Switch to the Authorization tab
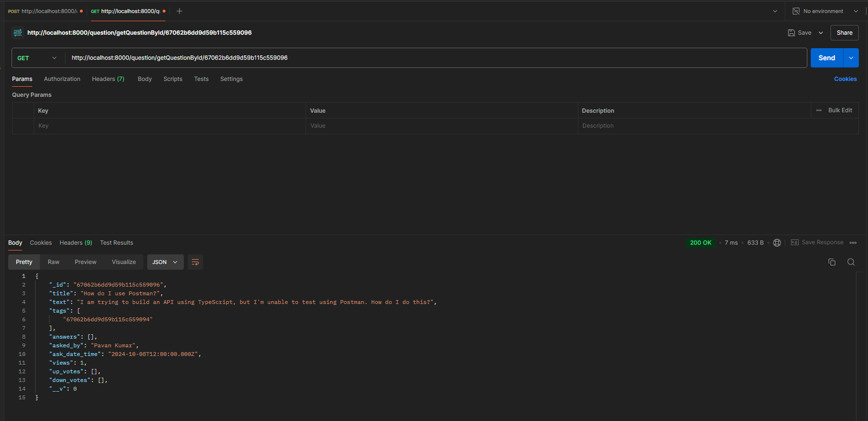The image size is (868, 421). click(62, 79)
